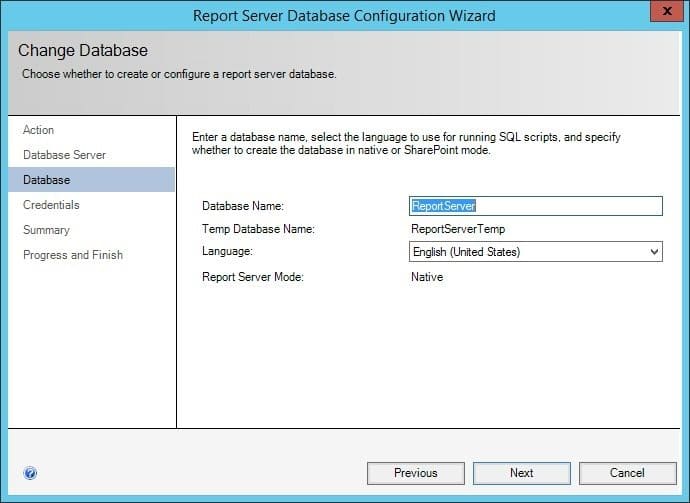The image size is (690, 503).
Task: Open help via the blue question mark icon
Action: (x=30, y=473)
